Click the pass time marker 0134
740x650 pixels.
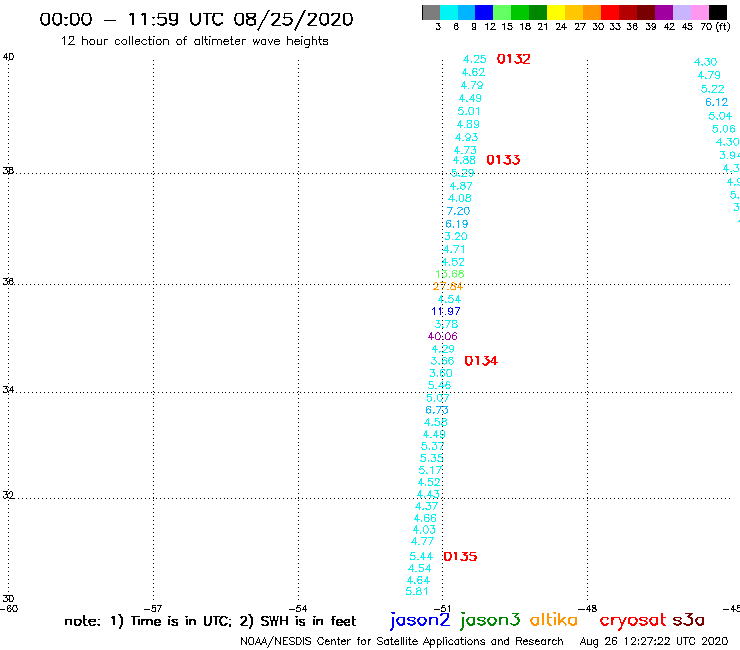pos(481,361)
